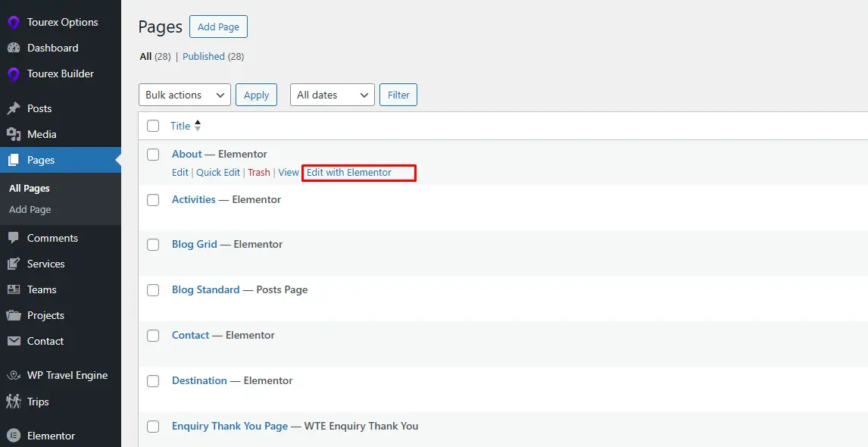This screenshot has height=447, width=868.
Task: Click the Services edit icon
Action: pos(14,264)
